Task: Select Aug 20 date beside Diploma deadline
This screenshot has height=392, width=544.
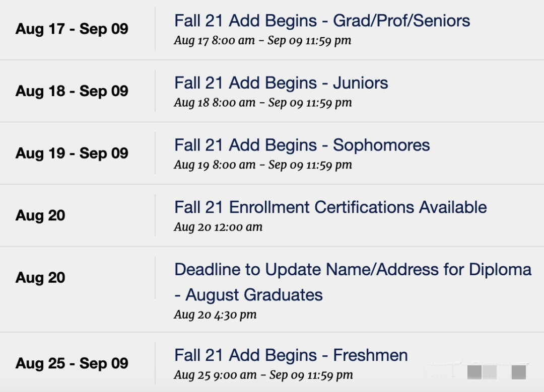Action: [x=40, y=278]
